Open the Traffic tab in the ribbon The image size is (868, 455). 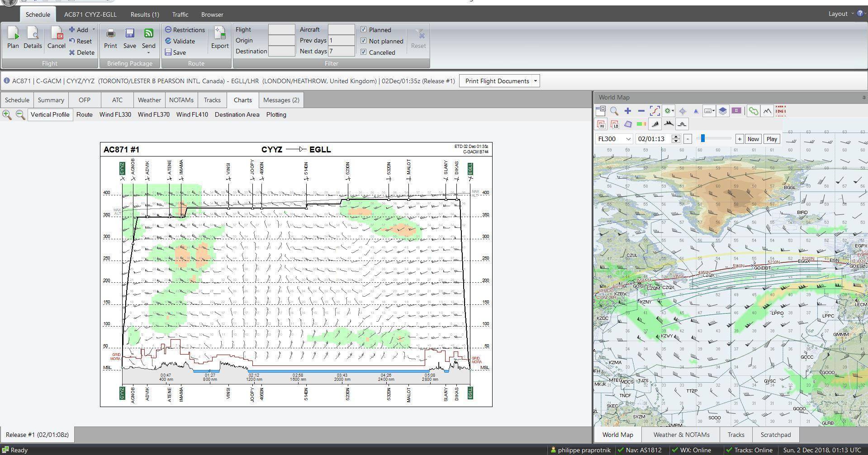(x=180, y=14)
